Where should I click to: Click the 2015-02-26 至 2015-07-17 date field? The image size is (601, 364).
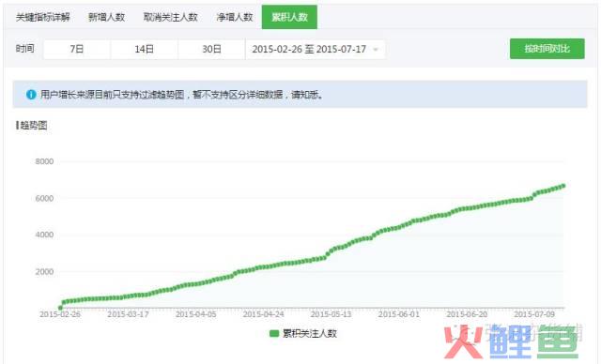pos(316,49)
